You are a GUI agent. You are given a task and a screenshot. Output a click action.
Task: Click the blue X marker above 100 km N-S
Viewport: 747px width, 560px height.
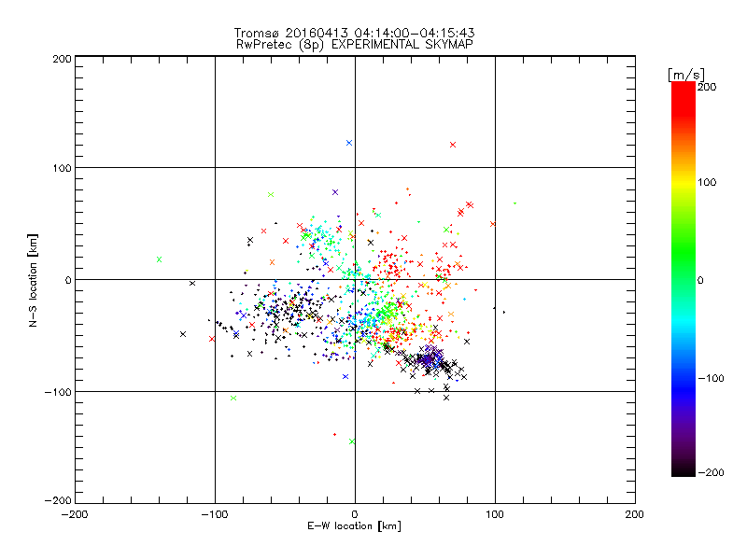click(349, 143)
